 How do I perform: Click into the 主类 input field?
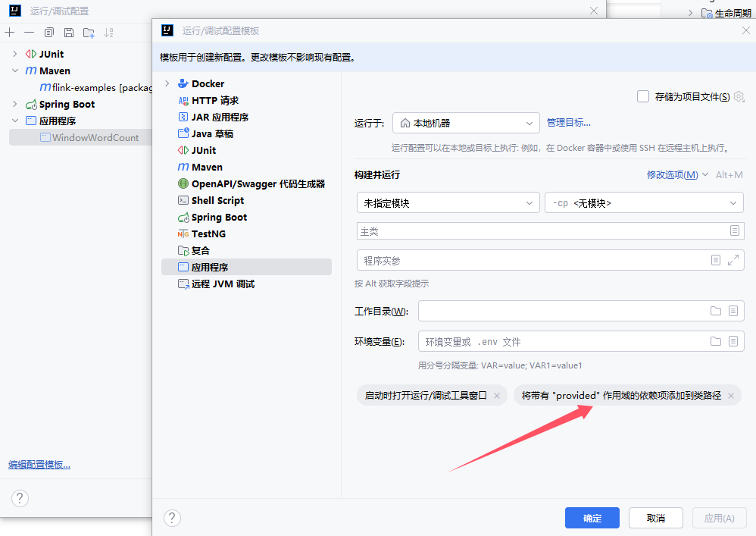pos(541,231)
